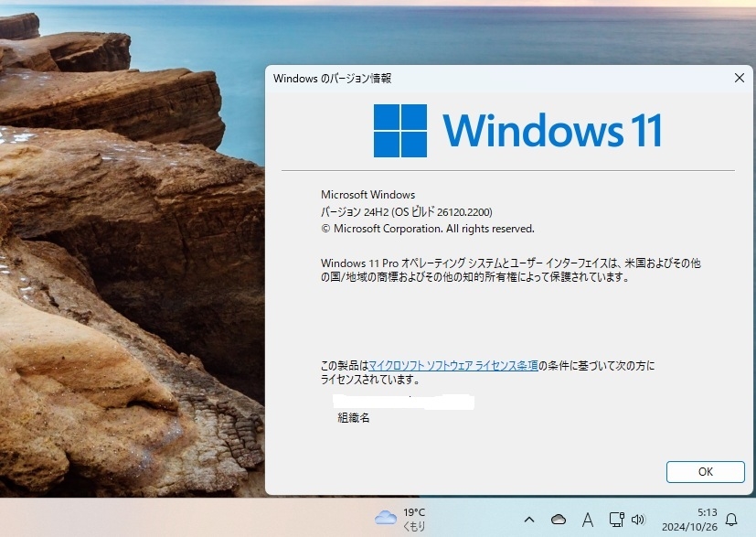Select the バージョン 24H2 build text line
756x537 pixels.
(x=407, y=212)
